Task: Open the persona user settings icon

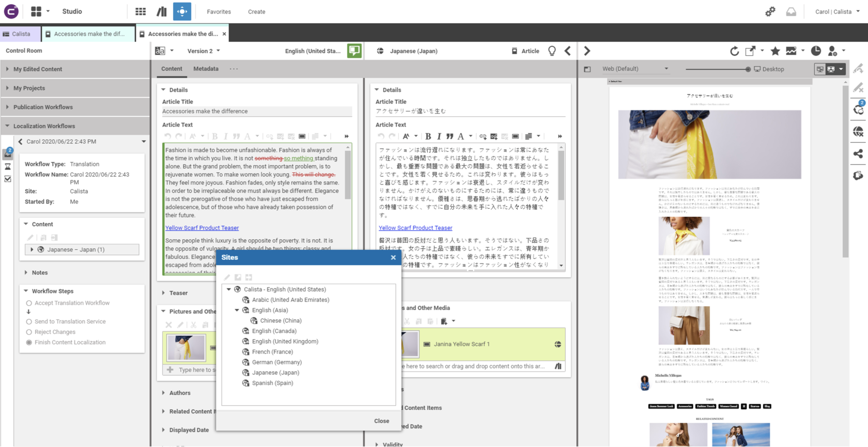Action: click(832, 51)
